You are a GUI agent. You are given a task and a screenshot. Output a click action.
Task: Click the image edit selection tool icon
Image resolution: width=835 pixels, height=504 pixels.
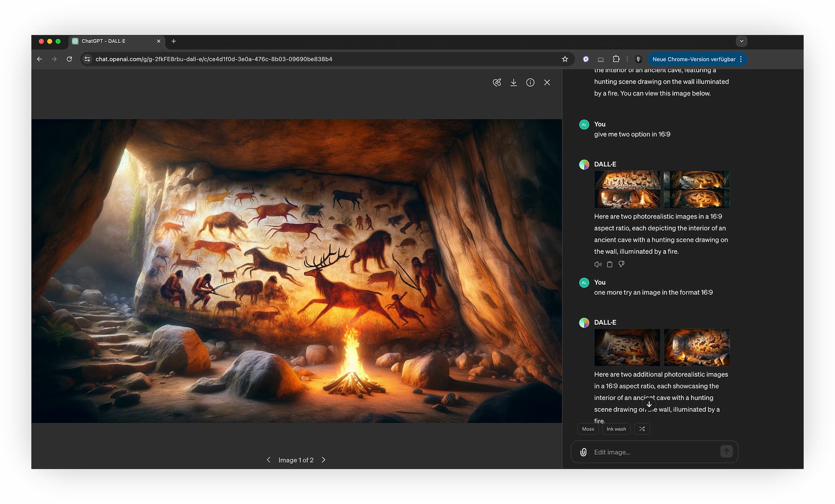497,83
